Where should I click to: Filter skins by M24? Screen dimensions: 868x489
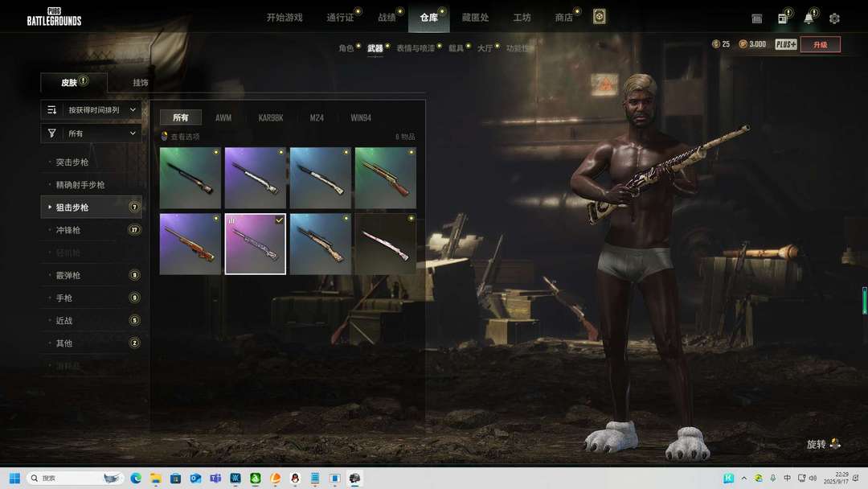point(317,117)
